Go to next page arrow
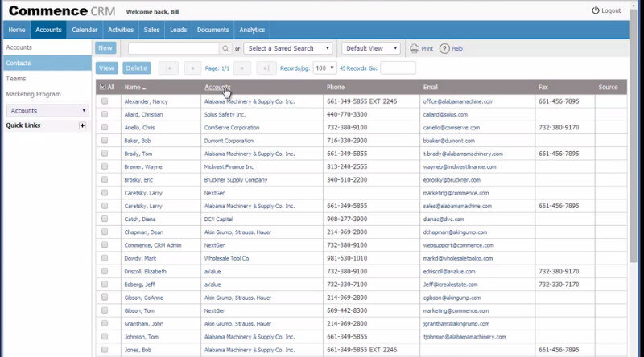The height and width of the screenshot is (357, 644). click(x=243, y=68)
